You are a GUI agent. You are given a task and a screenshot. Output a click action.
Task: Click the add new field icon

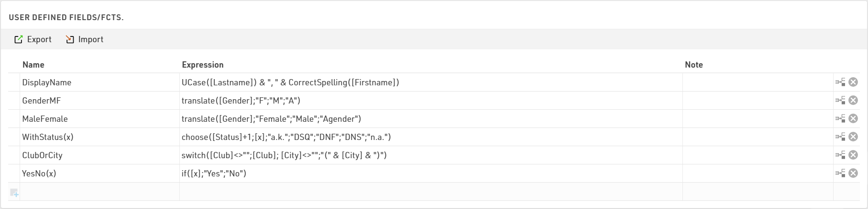click(14, 193)
